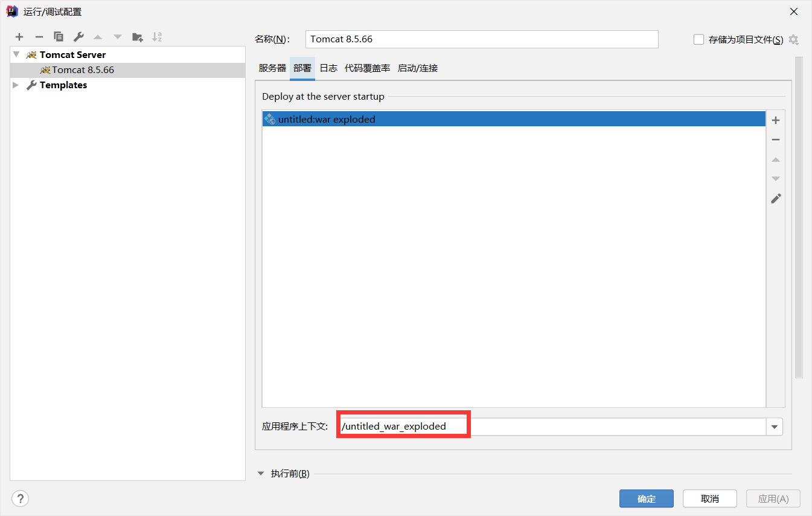Select the 部署 tab
Viewport: 812px width, 516px height.
click(x=302, y=68)
